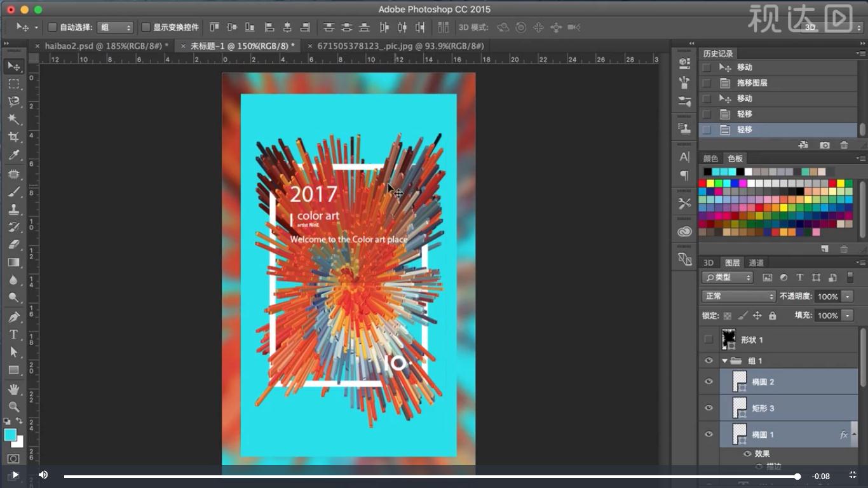Image resolution: width=868 pixels, height=488 pixels.
Task: Hide the 椭圆 2 layer
Action: [709, 382]
